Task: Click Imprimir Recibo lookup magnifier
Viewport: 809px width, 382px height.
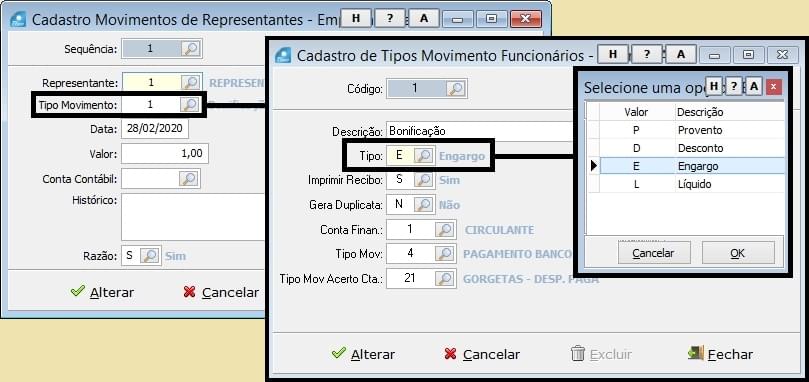Action: click(424, 180)
